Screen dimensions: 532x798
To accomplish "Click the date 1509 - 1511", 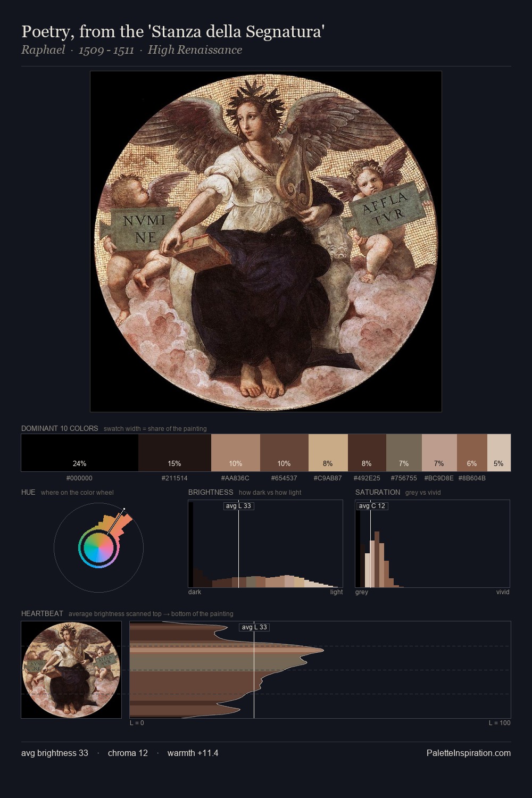I will [x=106, y=50].
